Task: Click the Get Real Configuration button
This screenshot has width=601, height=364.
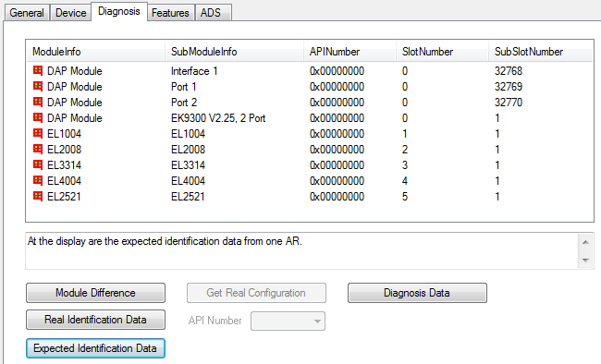Action: (256, 293)
